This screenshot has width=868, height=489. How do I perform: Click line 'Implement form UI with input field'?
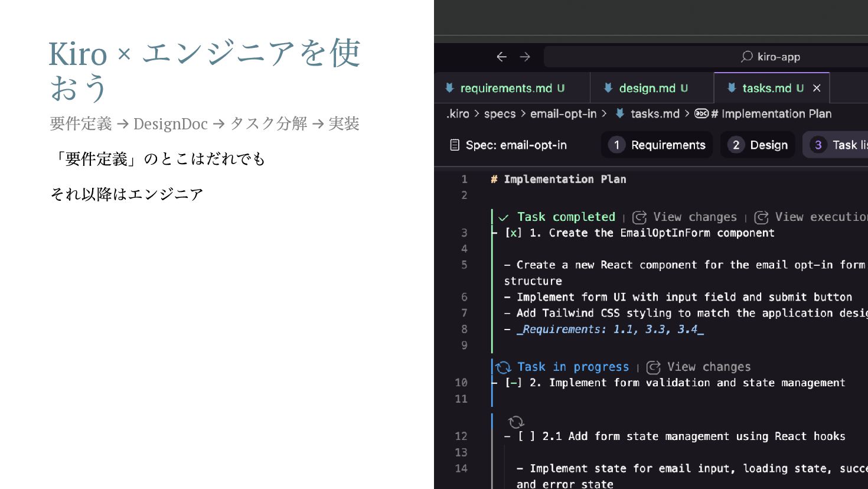[x=684, y=297]
